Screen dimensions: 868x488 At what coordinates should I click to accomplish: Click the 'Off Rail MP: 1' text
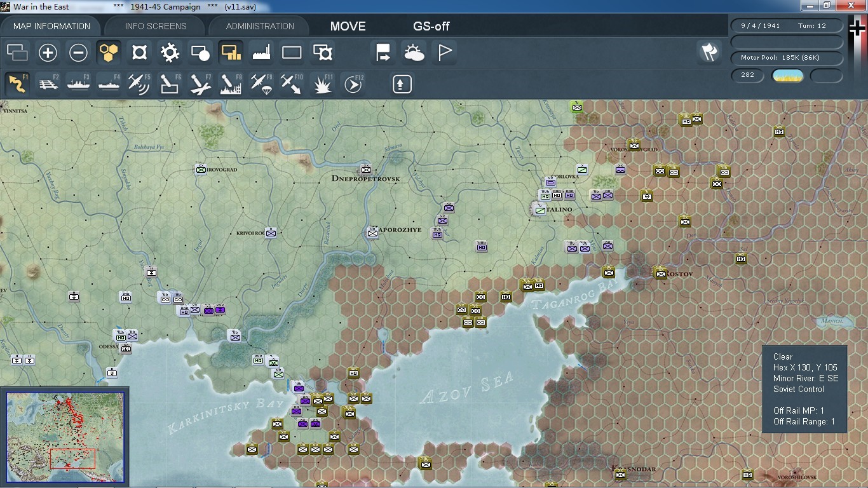pyautogui.click(x=799, y=411)
